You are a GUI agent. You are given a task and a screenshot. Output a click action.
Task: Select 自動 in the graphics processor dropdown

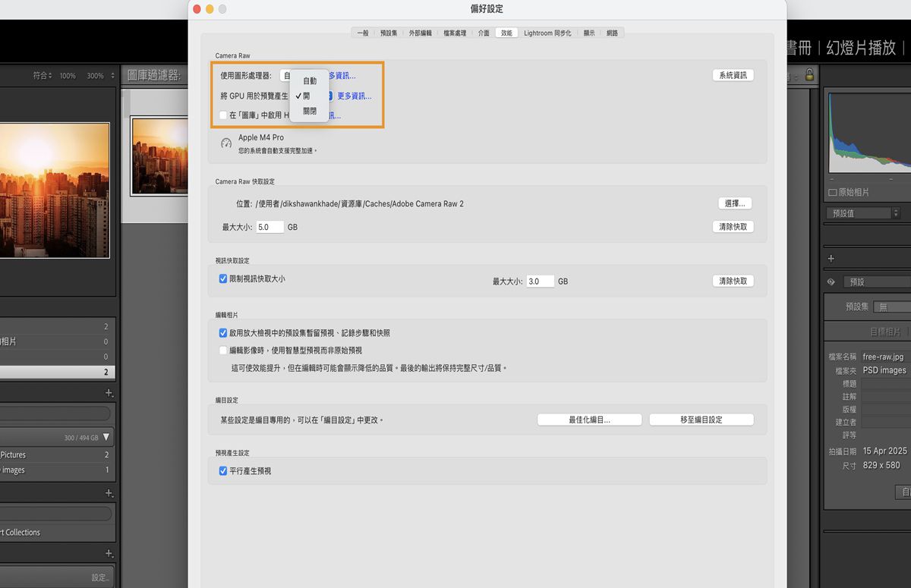[309, 80]
